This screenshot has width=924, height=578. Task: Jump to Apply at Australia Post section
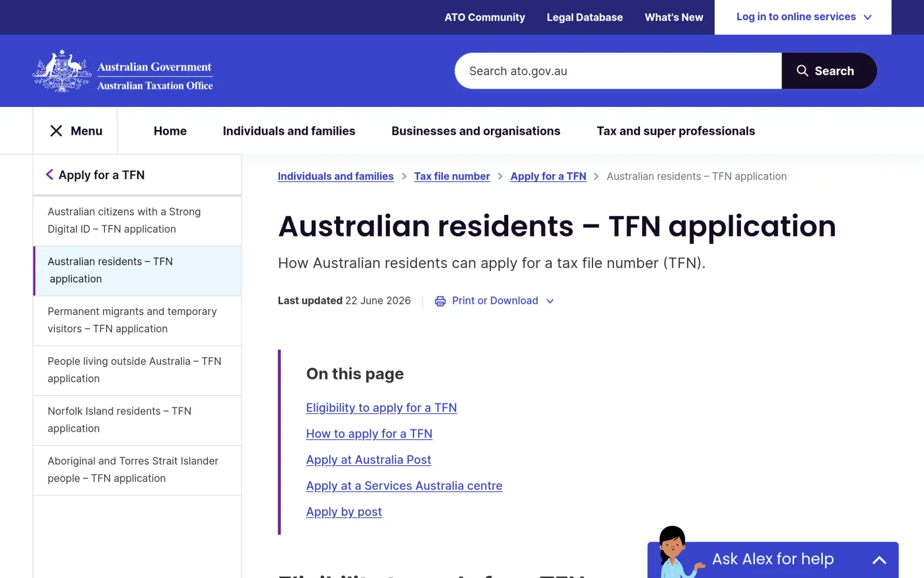click(368, 460)
